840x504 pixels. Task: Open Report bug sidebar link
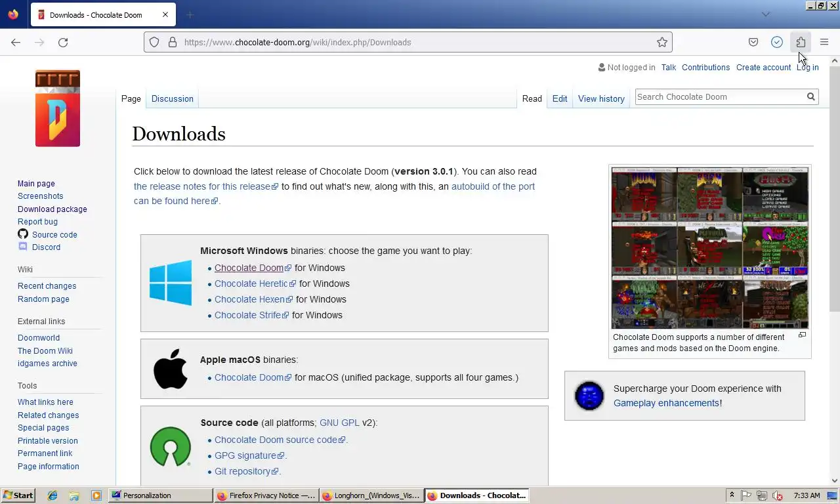37,222
